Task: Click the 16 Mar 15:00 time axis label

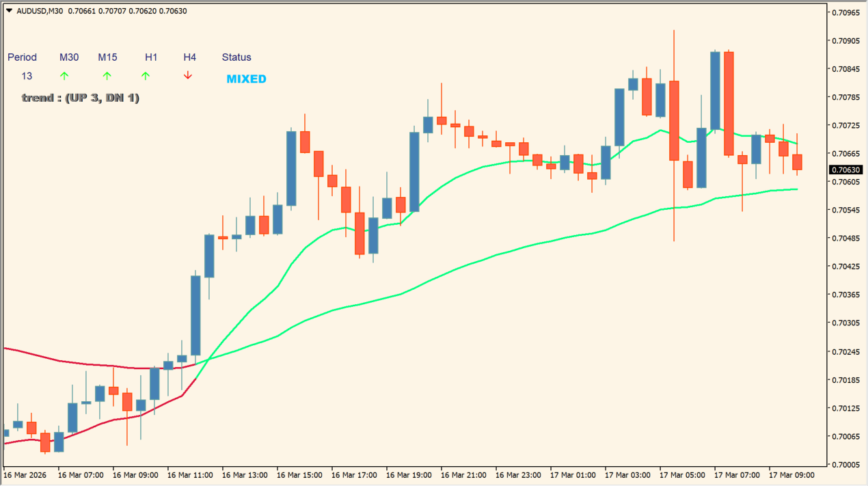Action: point(299,474)
